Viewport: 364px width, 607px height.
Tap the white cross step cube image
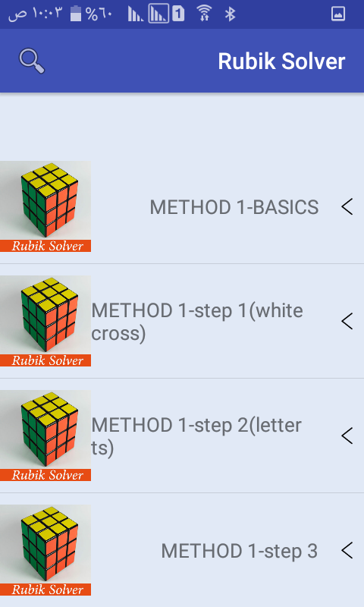(x=45, y=321)
